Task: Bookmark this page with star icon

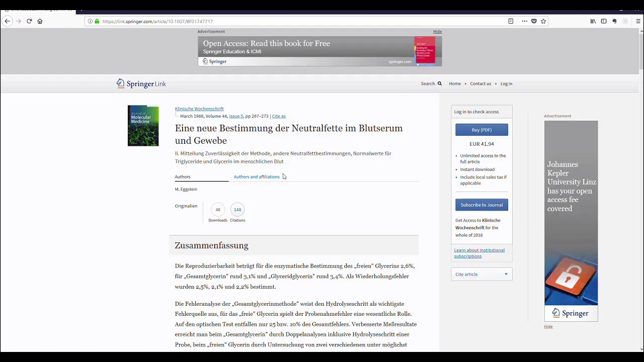Action: click(543, 21)
